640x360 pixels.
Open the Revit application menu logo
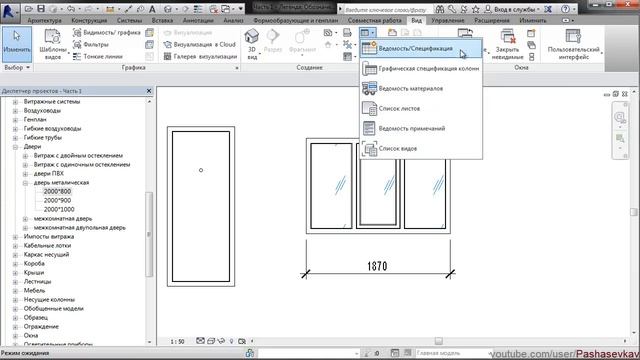click(x=10, y=12)
